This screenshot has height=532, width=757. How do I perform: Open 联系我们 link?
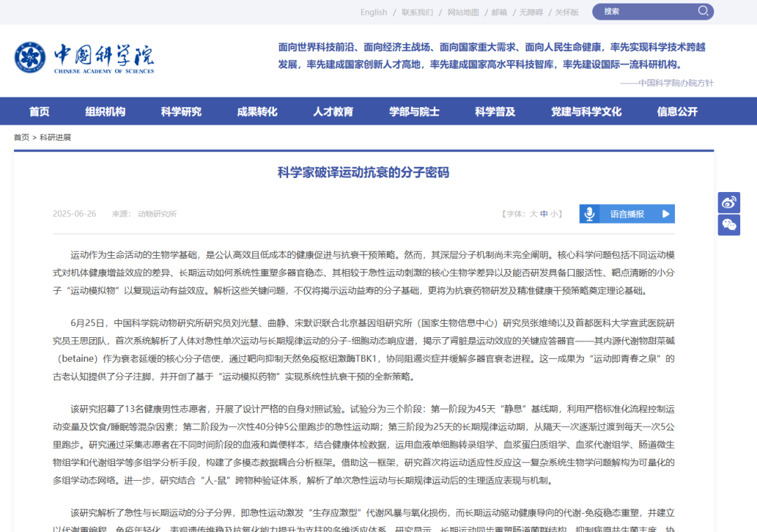tap(418, 12)
